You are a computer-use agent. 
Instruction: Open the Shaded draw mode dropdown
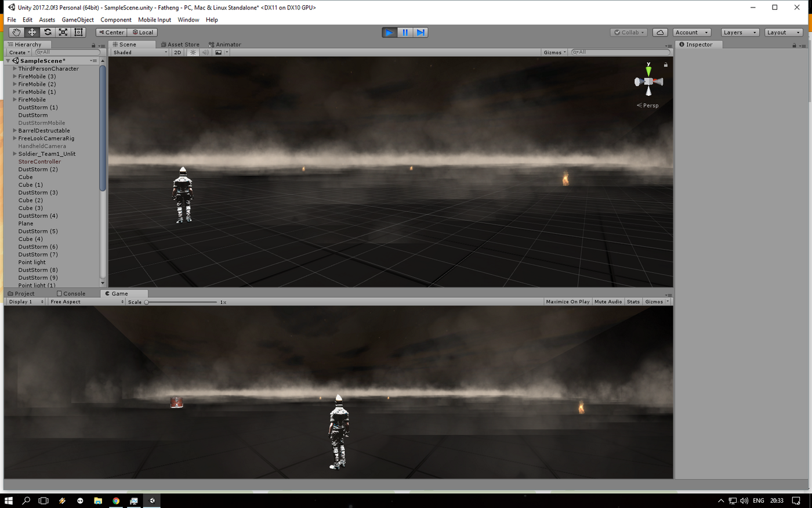point(140,52)
